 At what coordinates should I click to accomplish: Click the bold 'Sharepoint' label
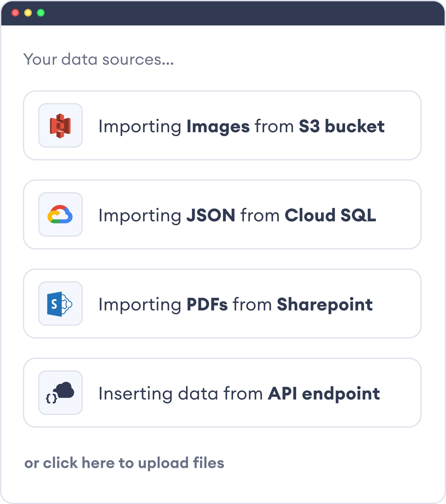[x=324, y=304]
